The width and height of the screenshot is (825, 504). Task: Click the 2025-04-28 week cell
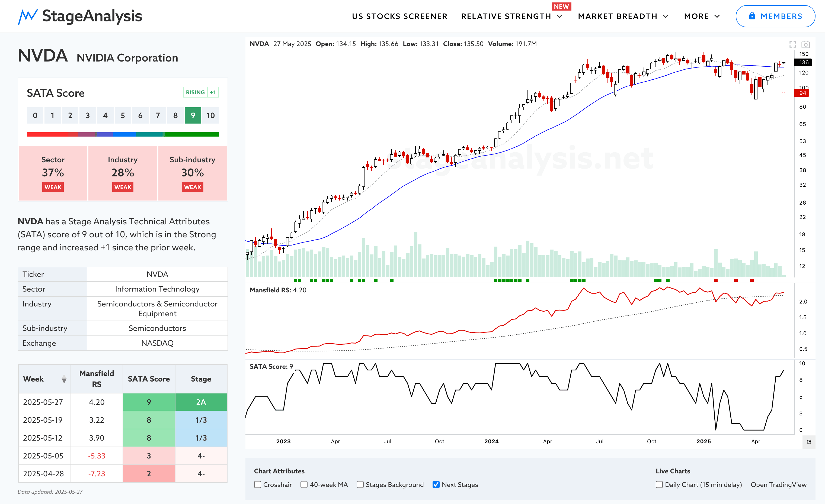(x=44, y=474)
